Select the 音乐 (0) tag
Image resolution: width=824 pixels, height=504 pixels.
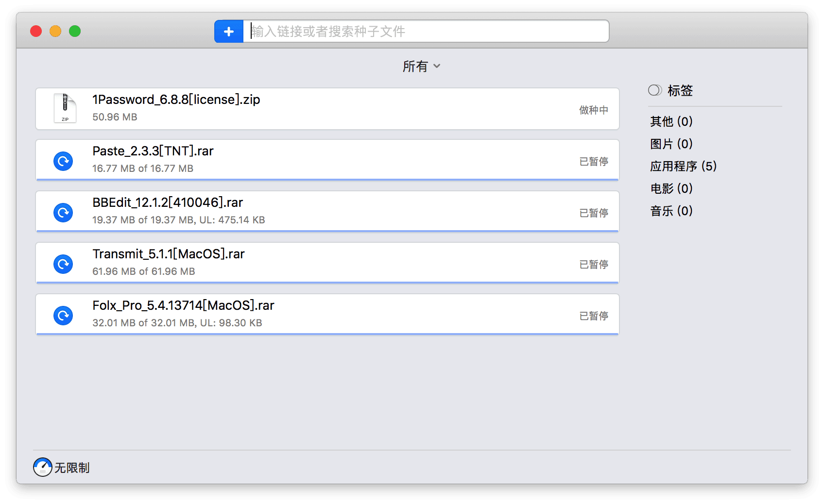671,211
